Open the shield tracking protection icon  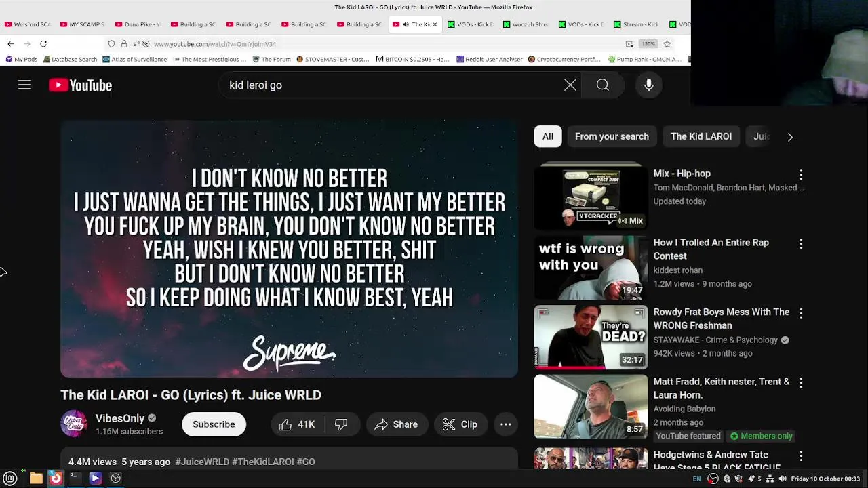click(112, 44)
